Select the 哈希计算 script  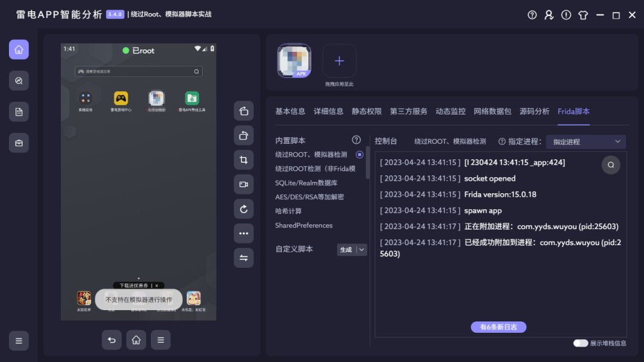click(289, 211)
